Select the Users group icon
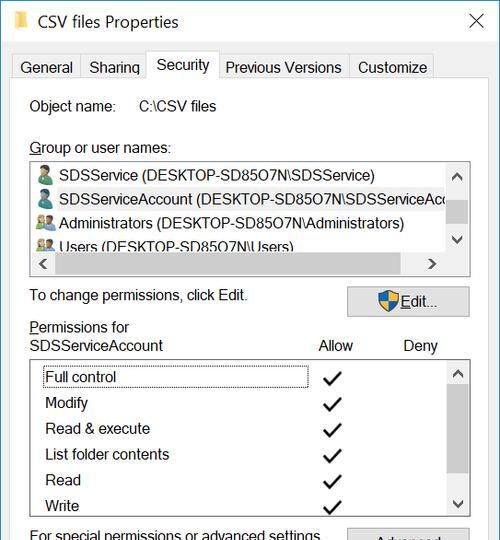Image resolution: width=500 pixels, height=540 pixels. click(45, 245)
